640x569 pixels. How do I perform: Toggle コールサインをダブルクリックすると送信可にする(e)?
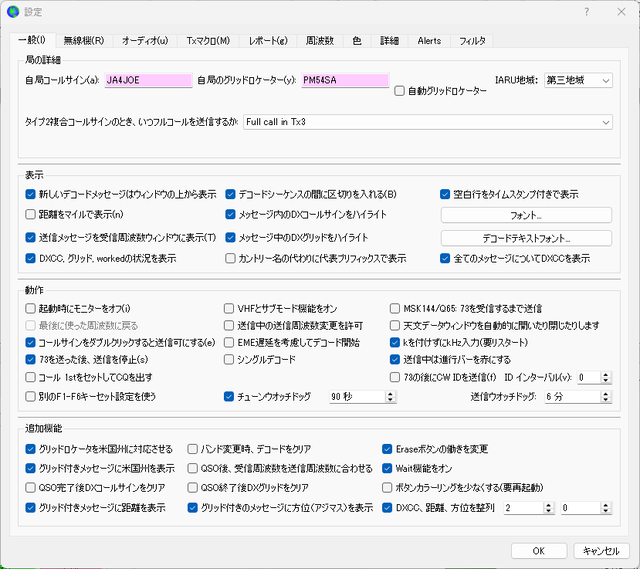(x=30, y=342)
